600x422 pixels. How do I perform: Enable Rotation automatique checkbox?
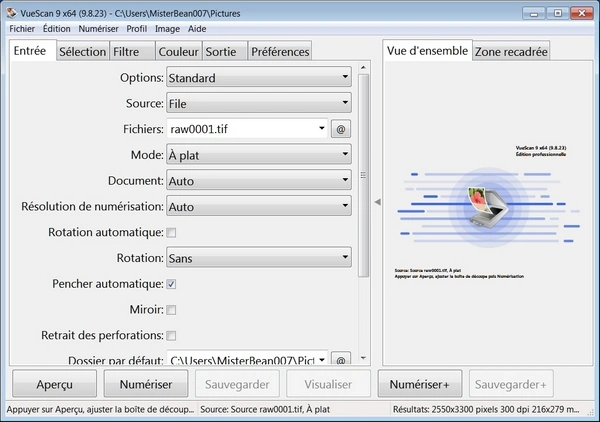pos(171,232)
